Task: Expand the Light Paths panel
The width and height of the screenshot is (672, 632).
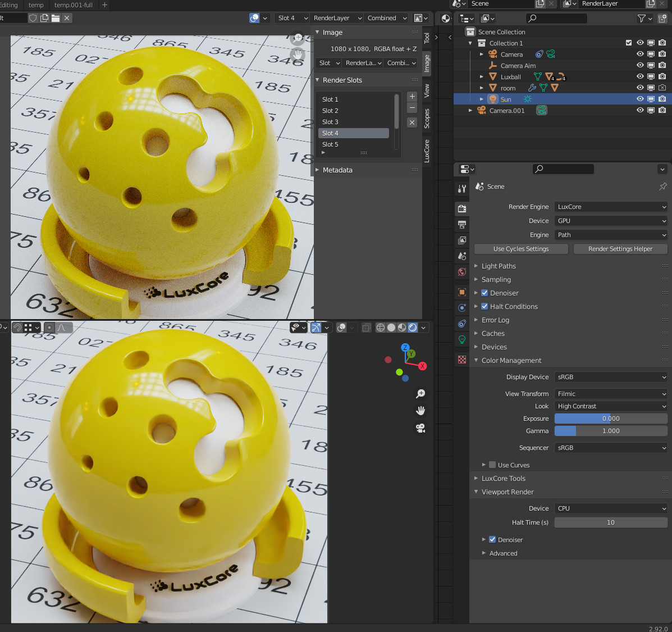Action: [x=499, y=266]
